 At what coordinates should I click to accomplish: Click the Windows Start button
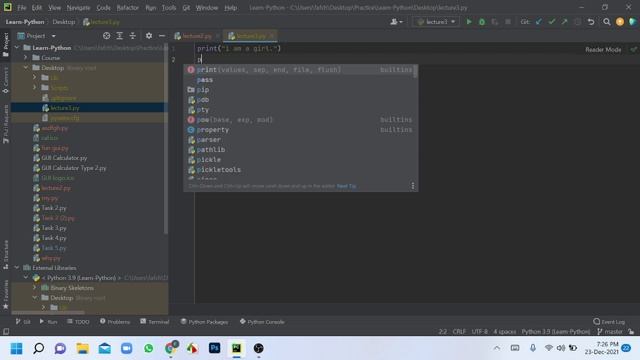[16, 348]
